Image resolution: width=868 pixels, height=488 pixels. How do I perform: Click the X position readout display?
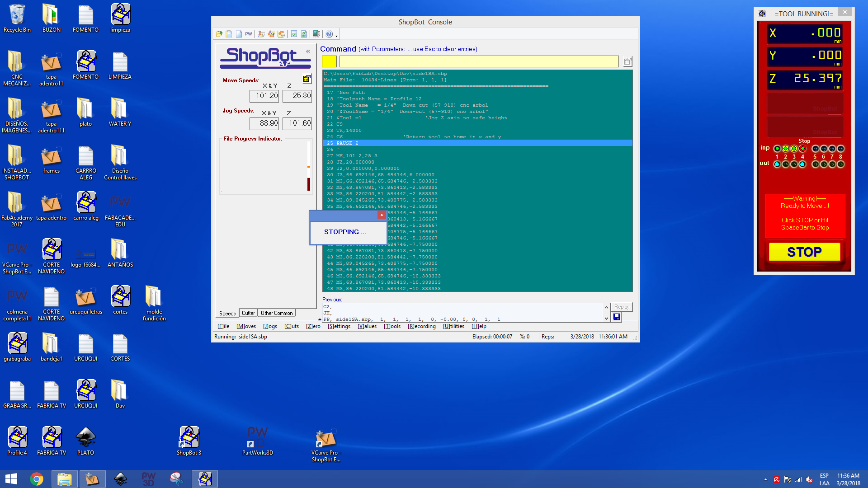(805, 33)
